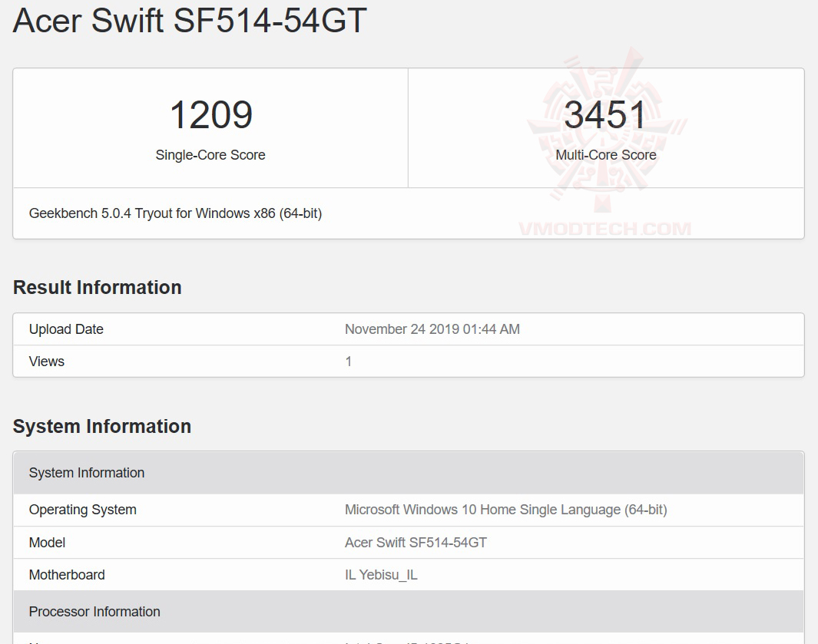Screen dimensions: 818x644
Task: Select the Operating System row label
Action: pos(83,510)
